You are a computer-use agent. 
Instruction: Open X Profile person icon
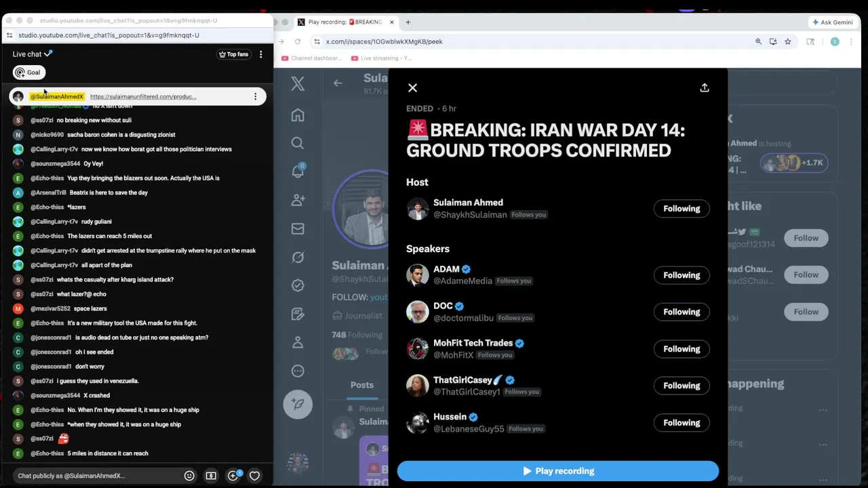[298, 342]
